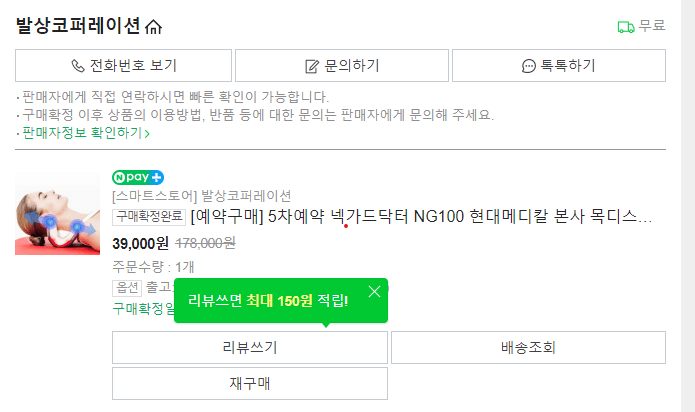
Task: Open 판매자정보 확인하기 link
Action: [86, 133]
